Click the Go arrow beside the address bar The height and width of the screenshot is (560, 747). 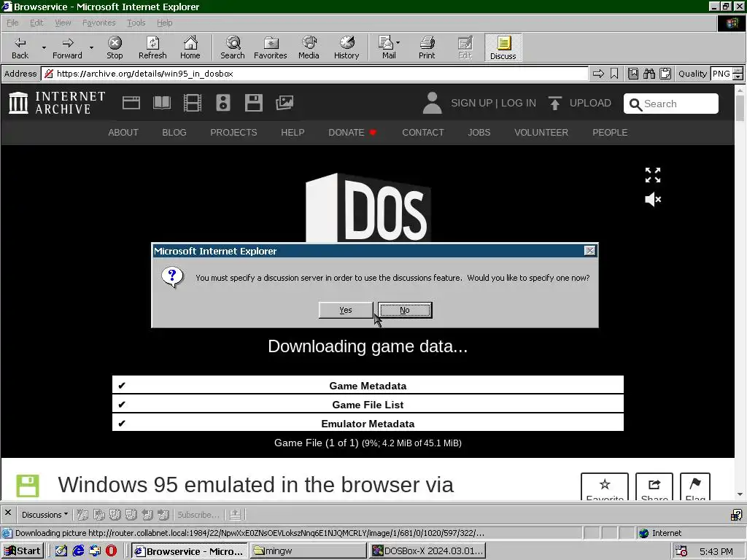[x=598, y=74]
